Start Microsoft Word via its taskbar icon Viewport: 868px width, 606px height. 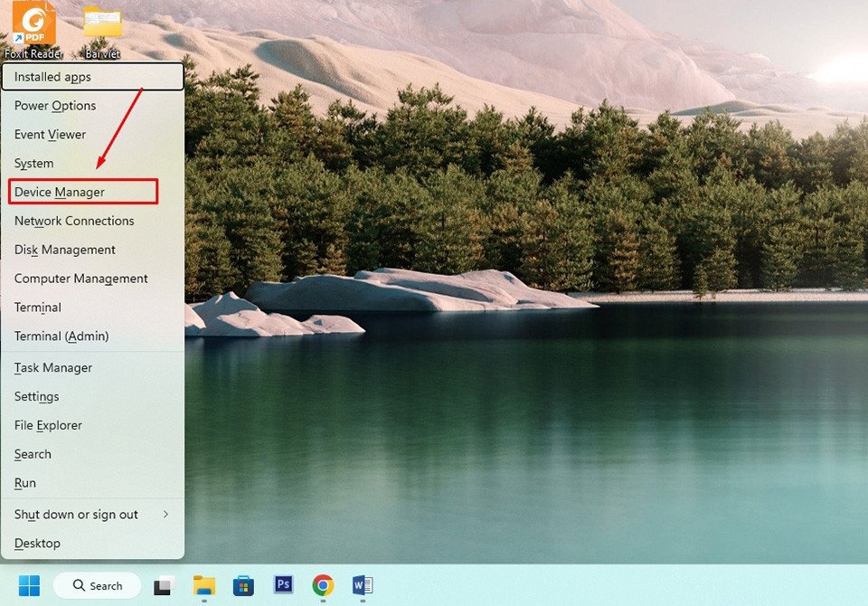click(363, 585)
